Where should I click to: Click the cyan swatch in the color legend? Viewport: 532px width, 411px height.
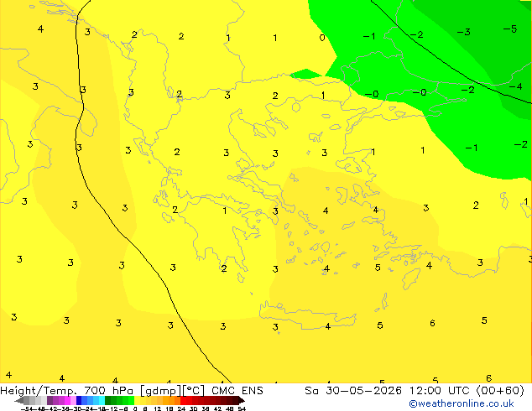tap(102, 400)
